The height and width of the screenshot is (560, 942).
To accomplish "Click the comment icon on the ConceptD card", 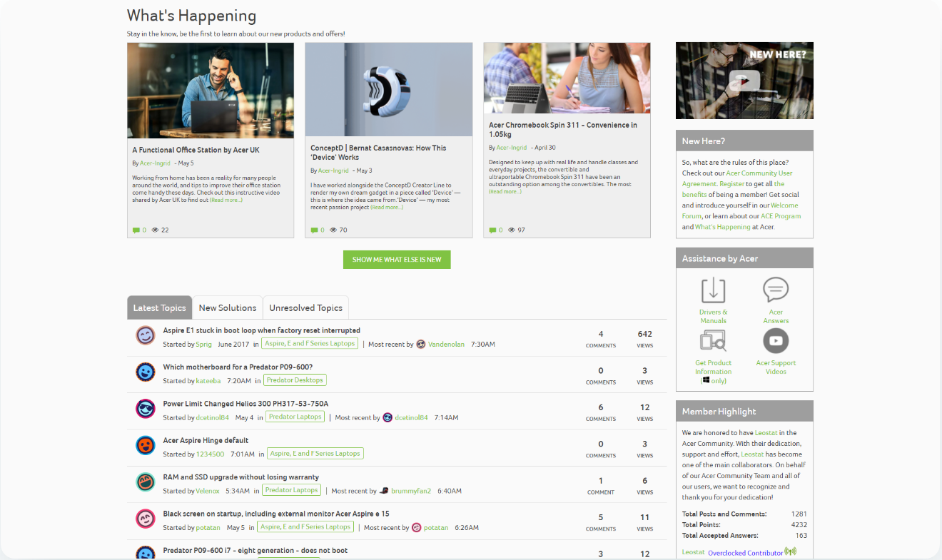I will pyautogui.click(x=315, y=230).
